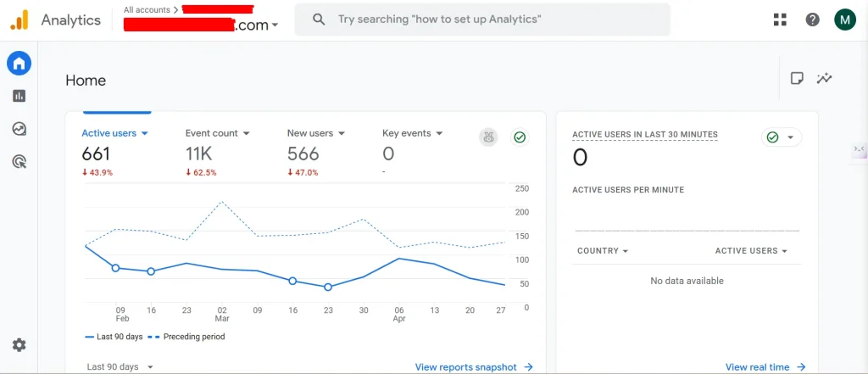The image size is (868, 374).
Task: Click the Last 90 days legend entry
Action: (x=114, y=337)
